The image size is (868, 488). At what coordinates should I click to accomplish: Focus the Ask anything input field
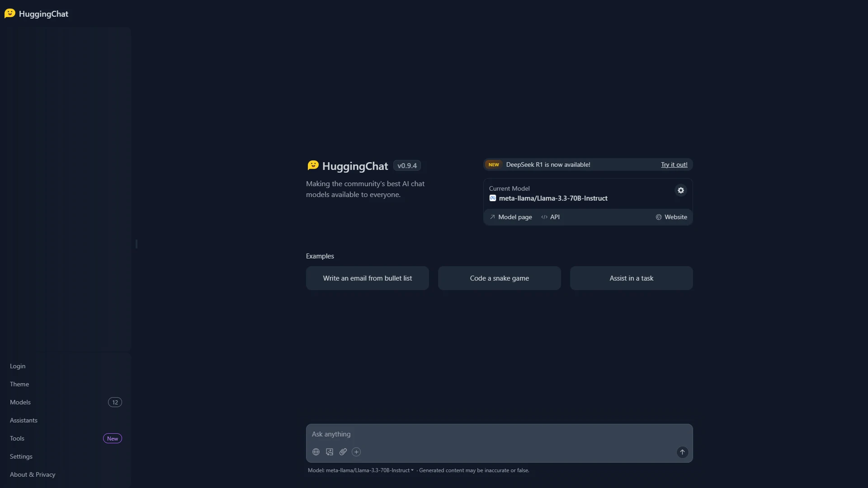point(500,434)
